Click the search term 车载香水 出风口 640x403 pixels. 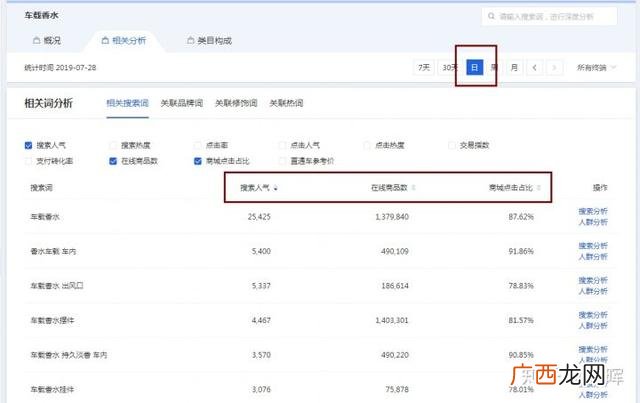pos(57,286)
